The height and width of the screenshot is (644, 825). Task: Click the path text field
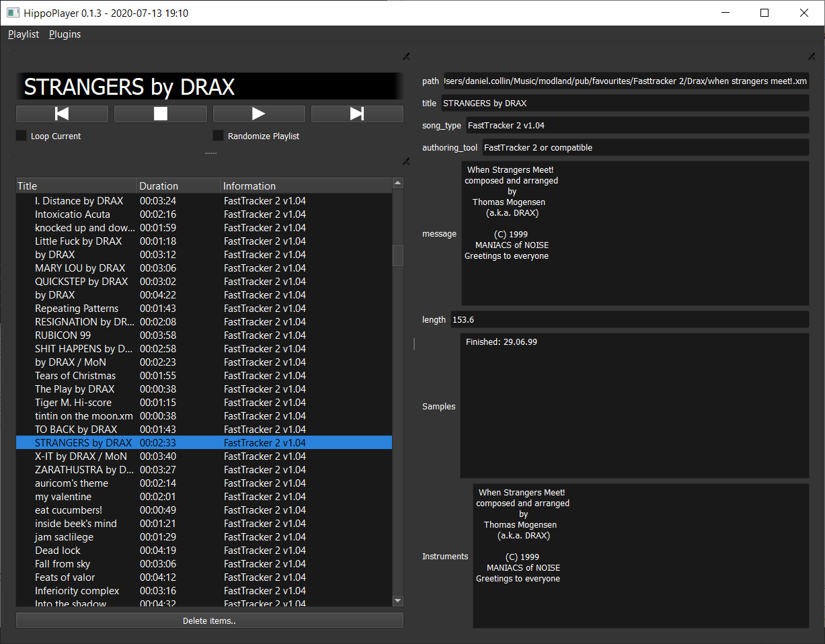[625, 81]
